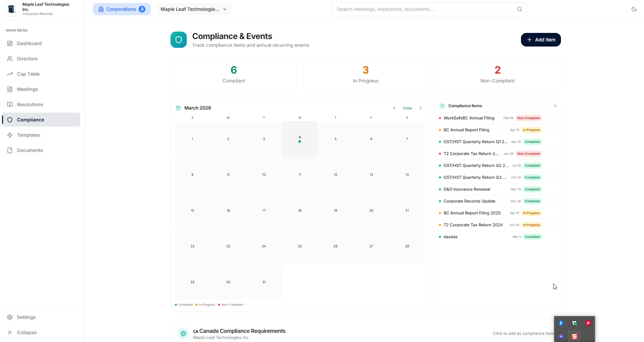This screenshot has height=342, width=644.
Task: Click the Resolutions book icon
Action: [10, 104]
